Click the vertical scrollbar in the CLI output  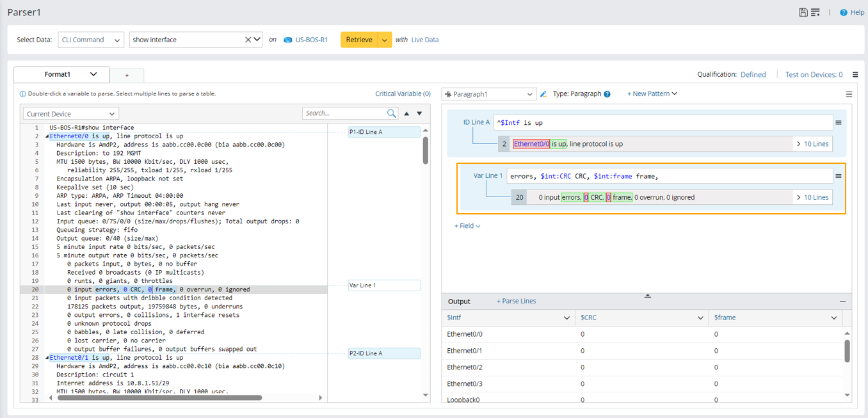coord(426,151)
